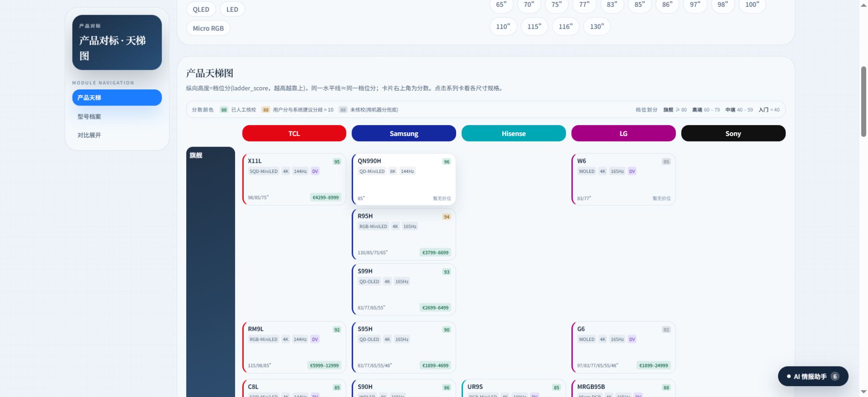The image size is (868, 397).
Task: Open the LG W6 series card
Action: (x=623, y=179)
